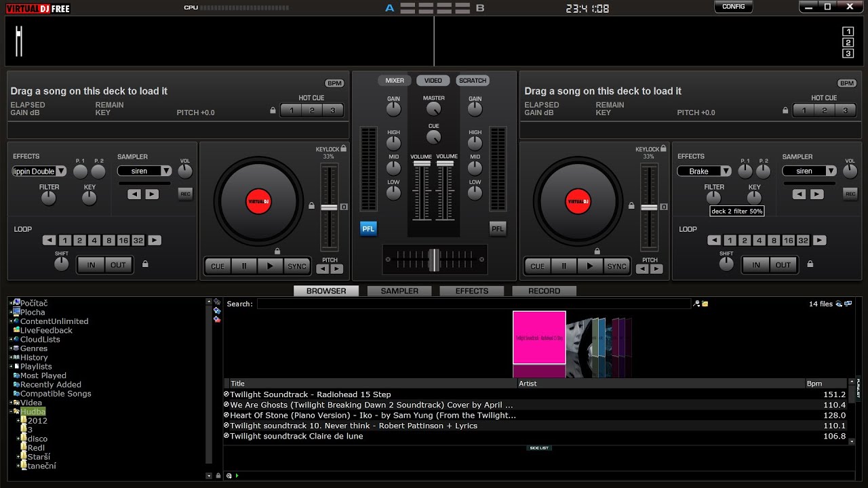Toggle PFL headphone cue for right deck
The image size is (868, 488).
[x=498, y=229]
